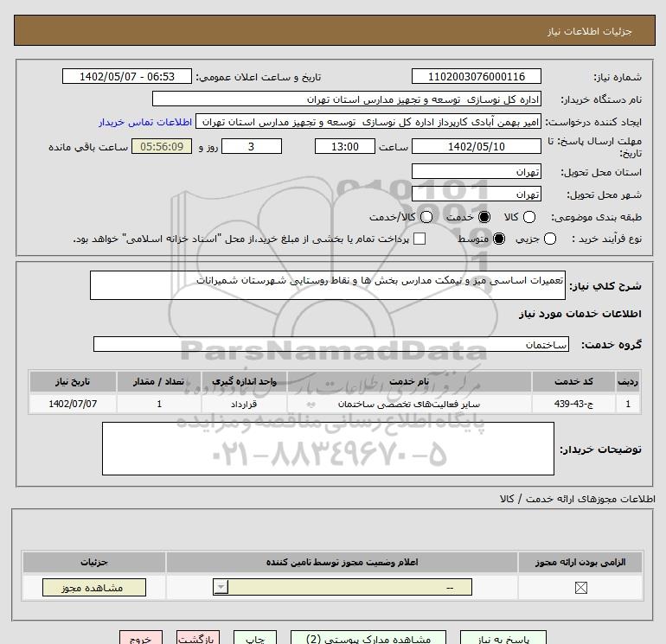Click the مشاهده مجوز button
This screenshot has height=644, width=666.
[x=94, y=588]
